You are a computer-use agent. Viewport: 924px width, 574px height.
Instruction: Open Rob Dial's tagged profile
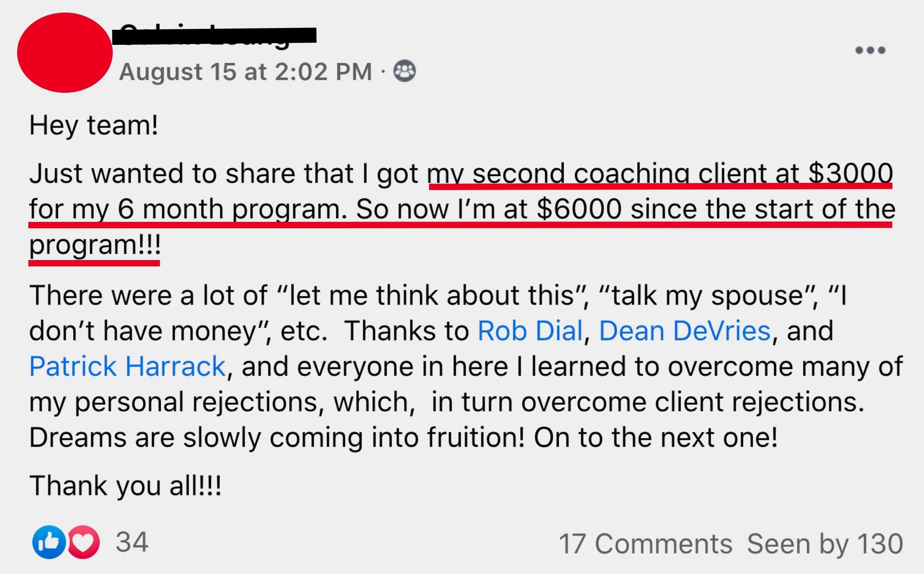[x=530, y=331]
